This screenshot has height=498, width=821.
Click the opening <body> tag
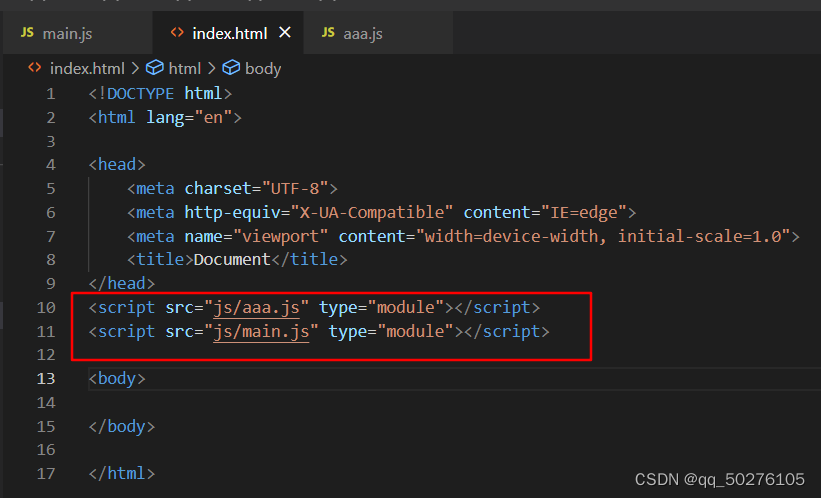[x=117, y=379]
